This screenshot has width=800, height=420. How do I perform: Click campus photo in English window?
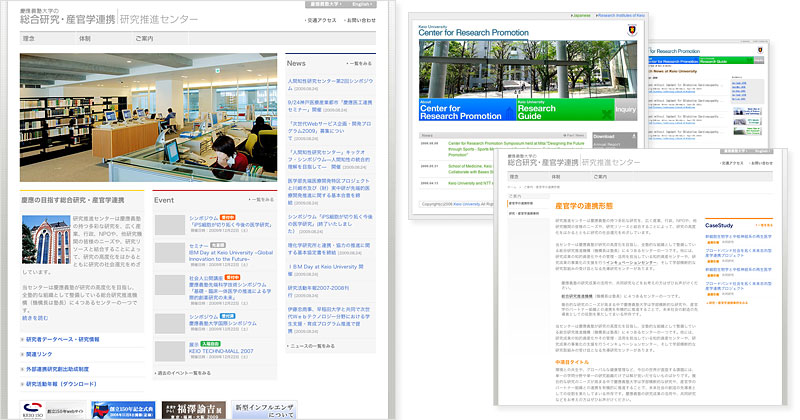coord(528,69)
